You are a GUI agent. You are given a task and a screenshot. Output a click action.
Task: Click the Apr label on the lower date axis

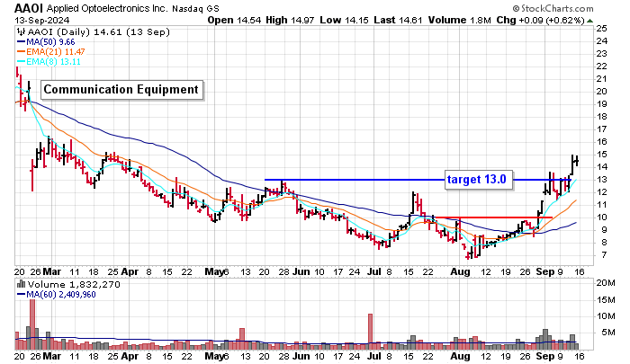(x=130, y=356)
